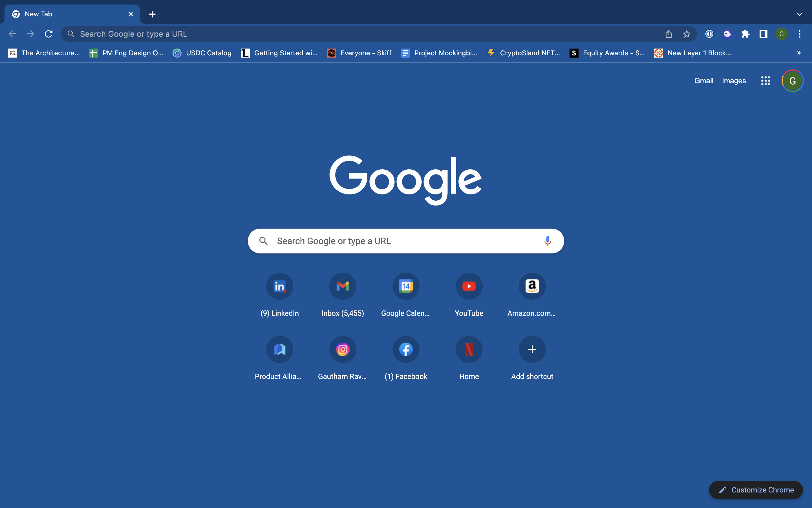
Task: Open Project Mockingbird bookmark
Action: tap(439, 53)
